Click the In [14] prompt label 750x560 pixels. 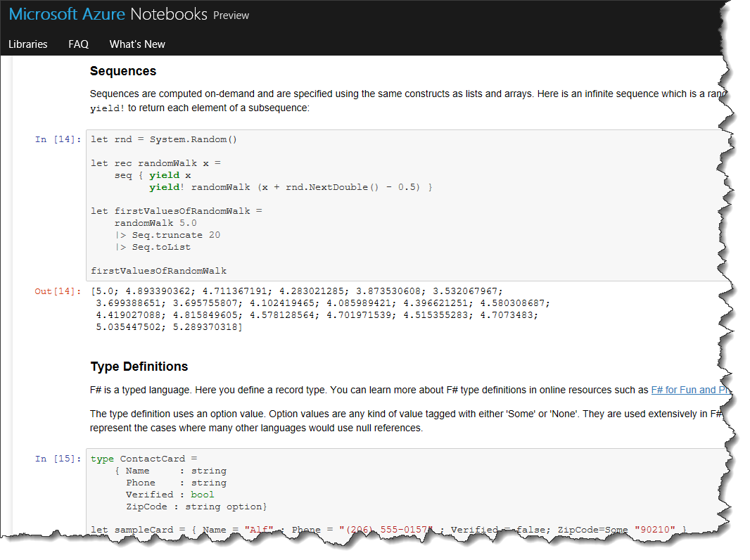[x=58, y=139]
